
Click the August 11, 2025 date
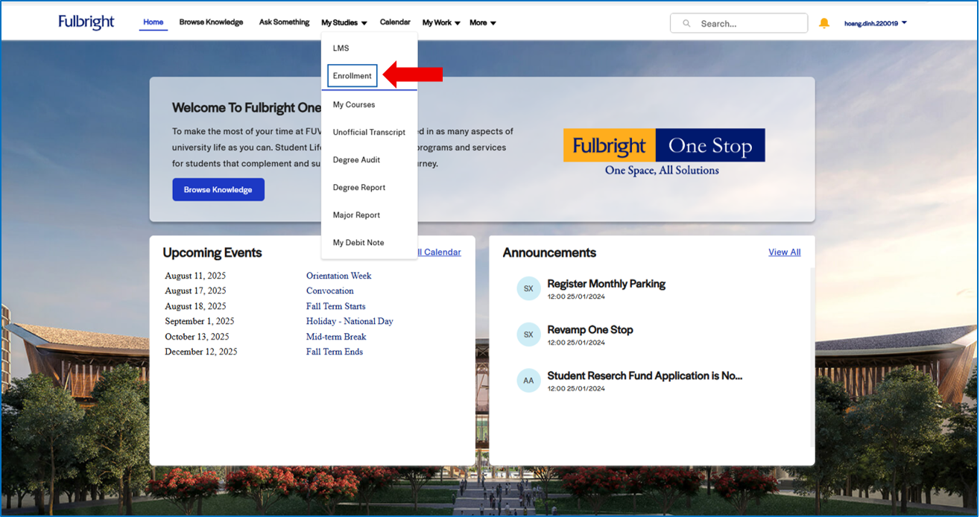click(195, 276)
